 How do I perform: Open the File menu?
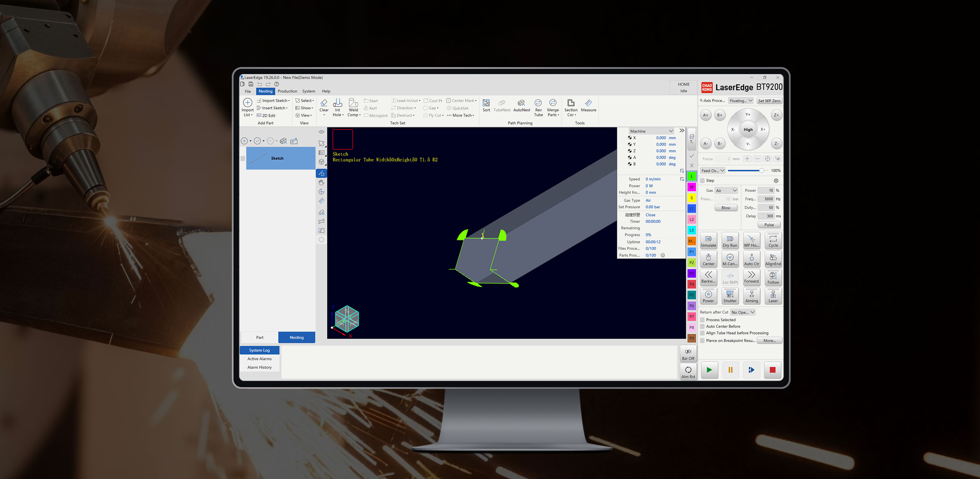tap(248, 91)
